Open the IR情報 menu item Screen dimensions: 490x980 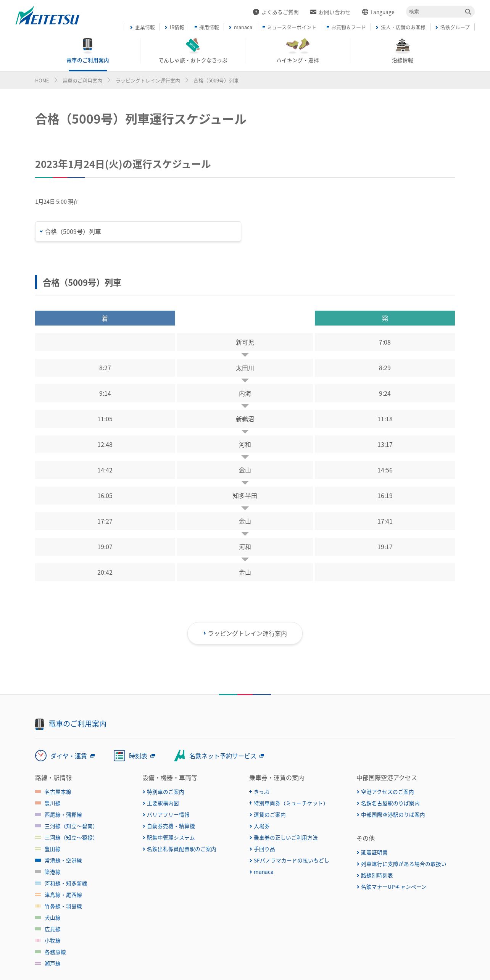tap(174, 27)
